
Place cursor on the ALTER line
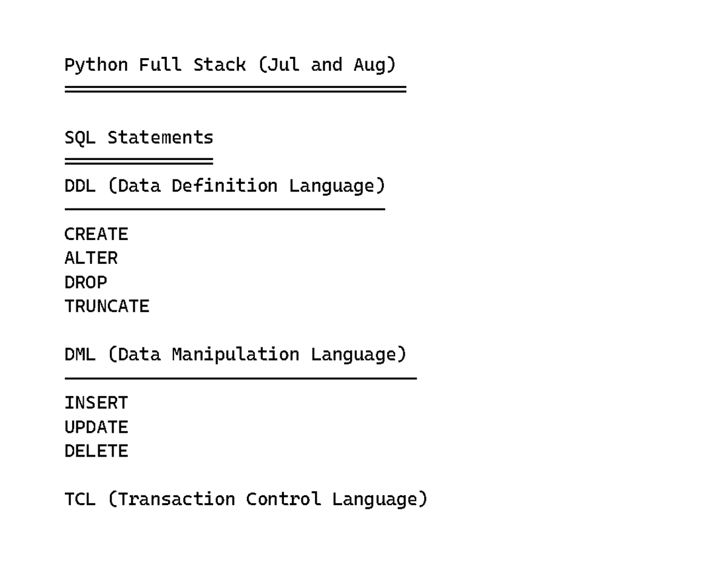tap(91, 258)
